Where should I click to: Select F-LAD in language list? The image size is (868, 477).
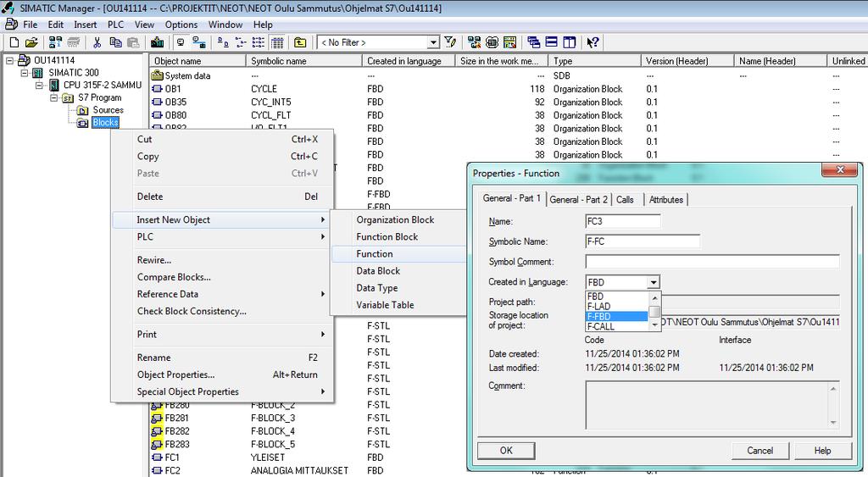click(616, 307)
